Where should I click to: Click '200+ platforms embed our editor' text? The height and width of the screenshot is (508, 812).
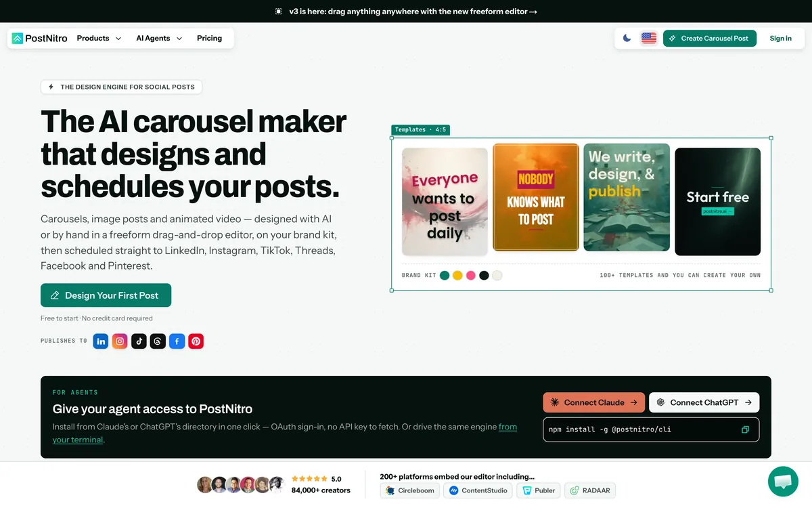(x=457, y=477)
